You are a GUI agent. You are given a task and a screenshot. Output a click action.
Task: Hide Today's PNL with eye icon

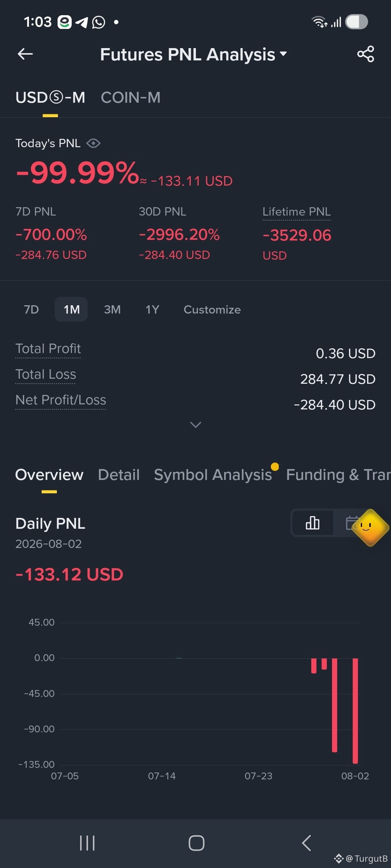93,143
